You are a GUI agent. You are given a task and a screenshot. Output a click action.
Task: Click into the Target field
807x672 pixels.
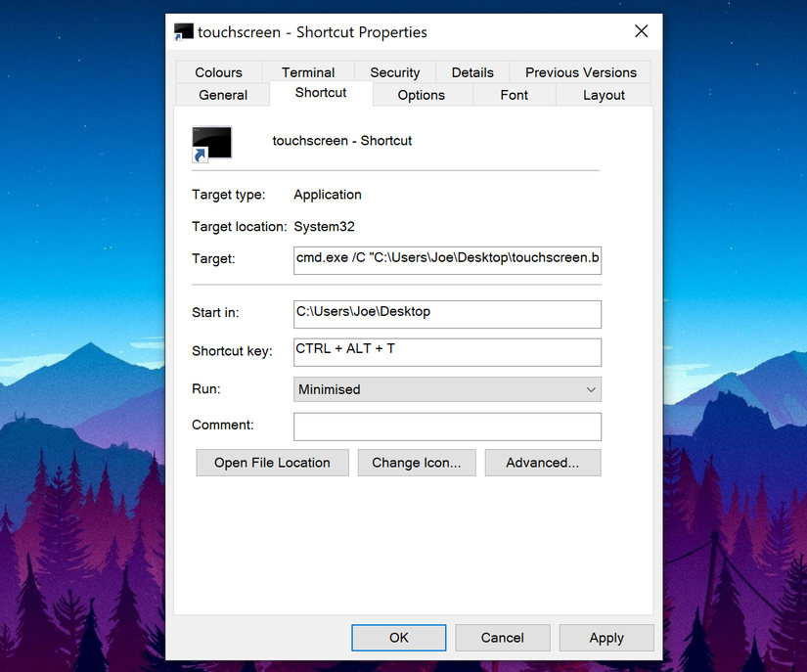(447, 260)
